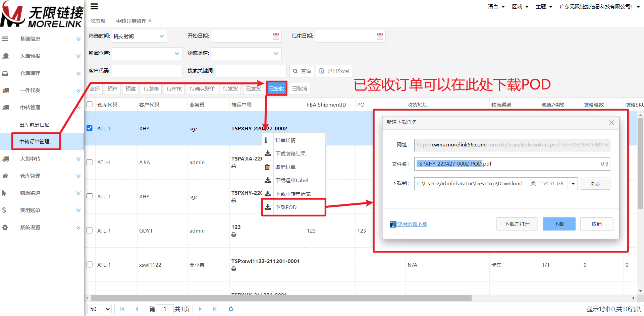644x316 pixels.
Task: Switch to the 已签收 status tab
Action: tap(276, 88)
